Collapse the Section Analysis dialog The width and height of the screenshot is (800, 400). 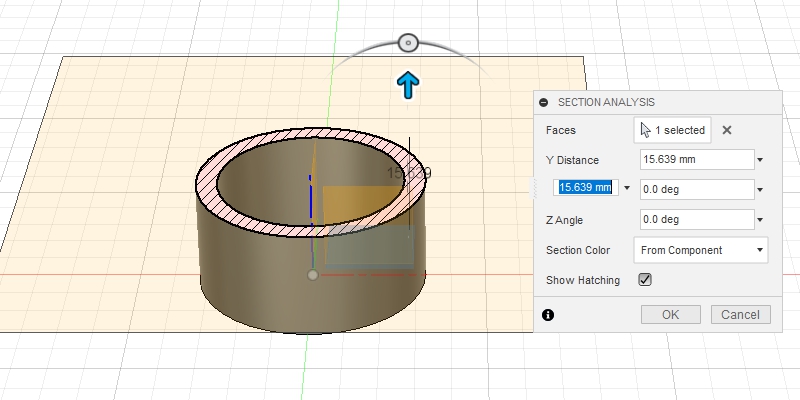(544, 102)
